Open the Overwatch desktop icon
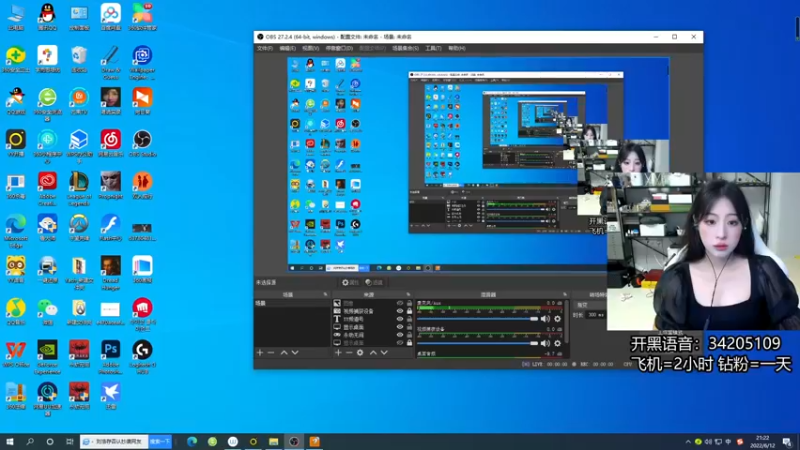Screen dimensions: 800x450 pos(79,227)
